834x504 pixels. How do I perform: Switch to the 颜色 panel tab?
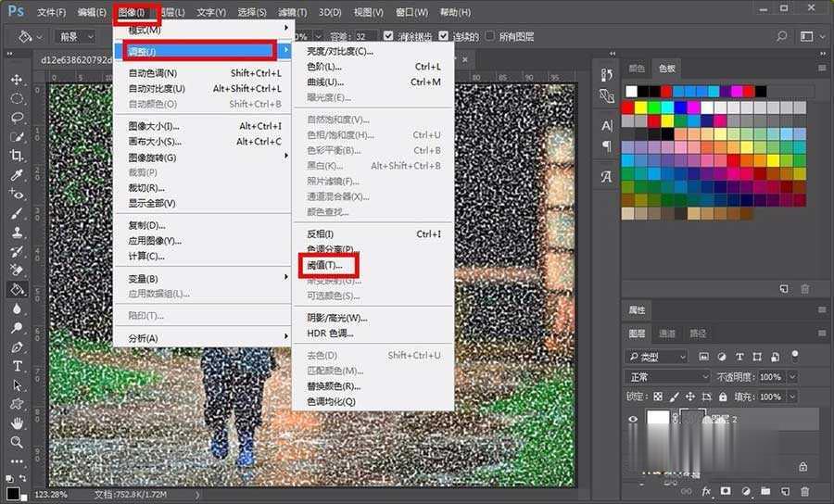(637, 68)
